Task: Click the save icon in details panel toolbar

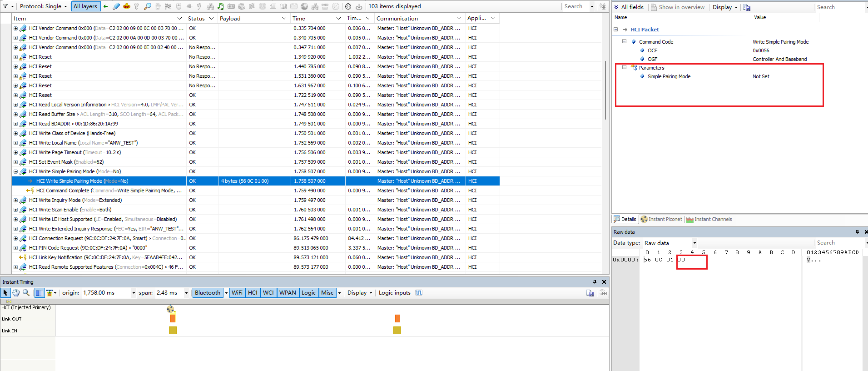Action: pyautogui.click(x=747, y=7)
